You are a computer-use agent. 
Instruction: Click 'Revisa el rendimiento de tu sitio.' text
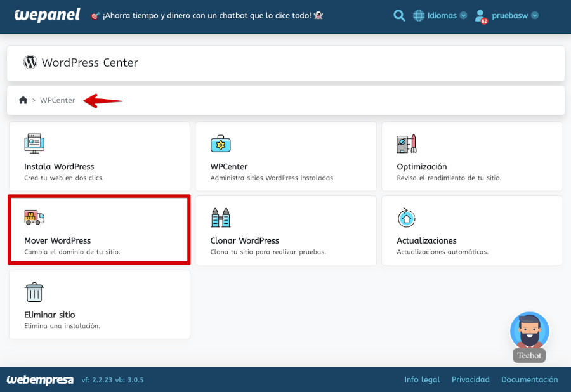(x=449, y=178)
